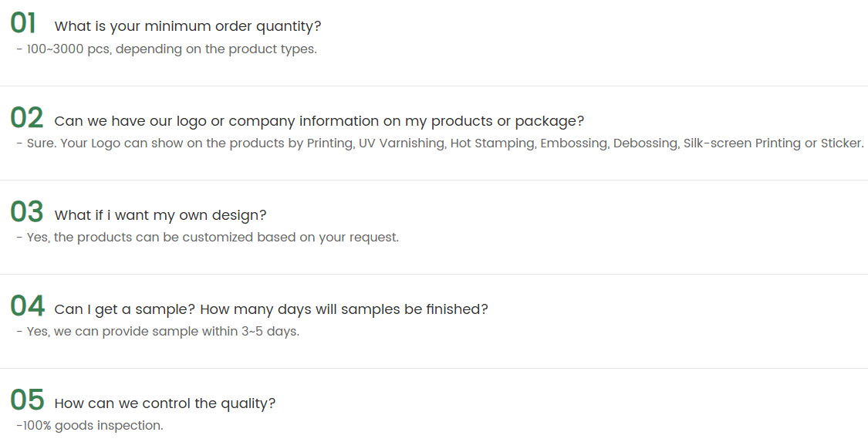The width and height of the screenshot is (868, 442).
Task: Open the logo or company information question
Action: tap(319, 121)
